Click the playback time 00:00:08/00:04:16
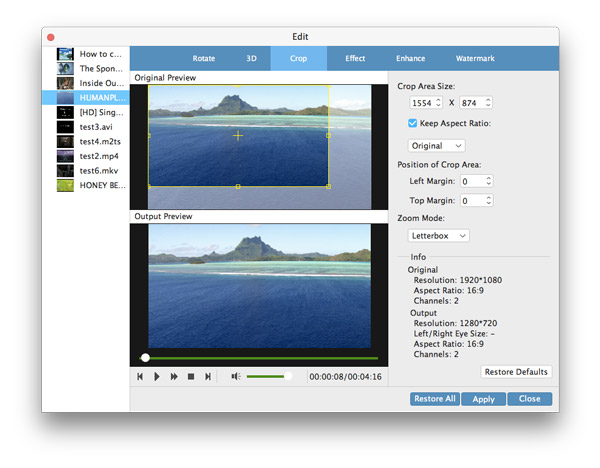The height and width of the screenshot is (468, 600). tap(345, 377)
